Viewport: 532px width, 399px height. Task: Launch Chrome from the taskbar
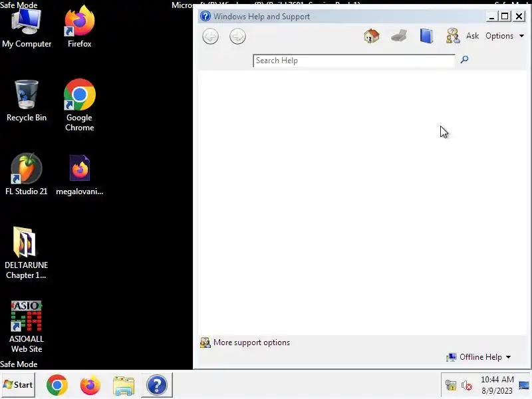tap(57, 385)
